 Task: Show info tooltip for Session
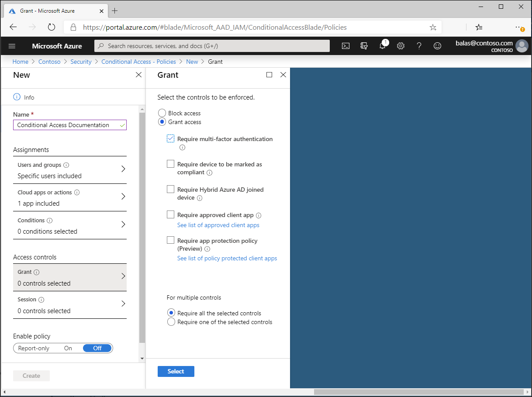(x=41, y=300)
